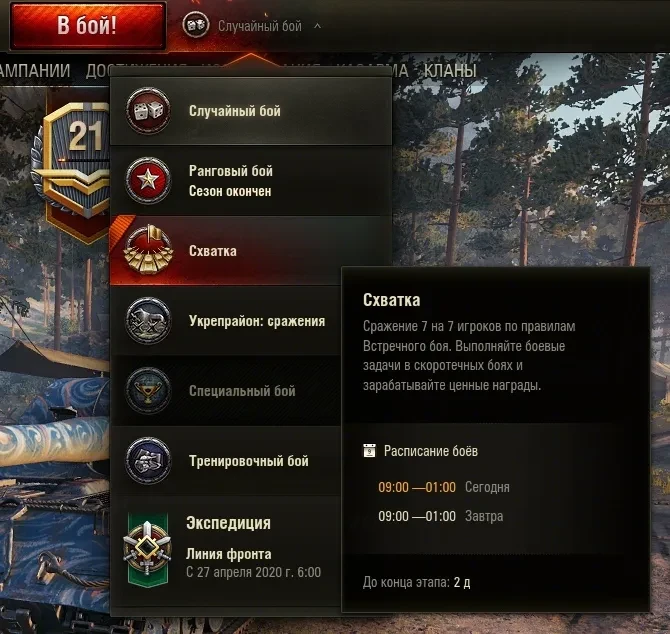Collapse the battle mode selector arrow

point(317,26)
